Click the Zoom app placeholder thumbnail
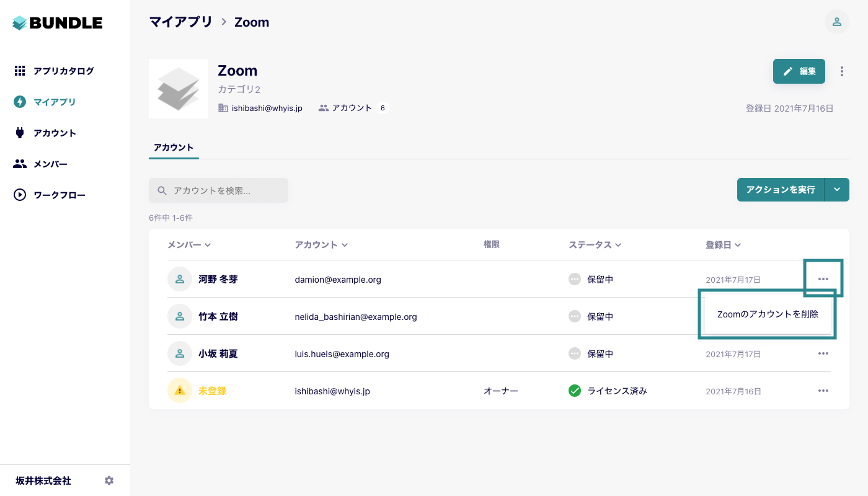 point(179,89)
